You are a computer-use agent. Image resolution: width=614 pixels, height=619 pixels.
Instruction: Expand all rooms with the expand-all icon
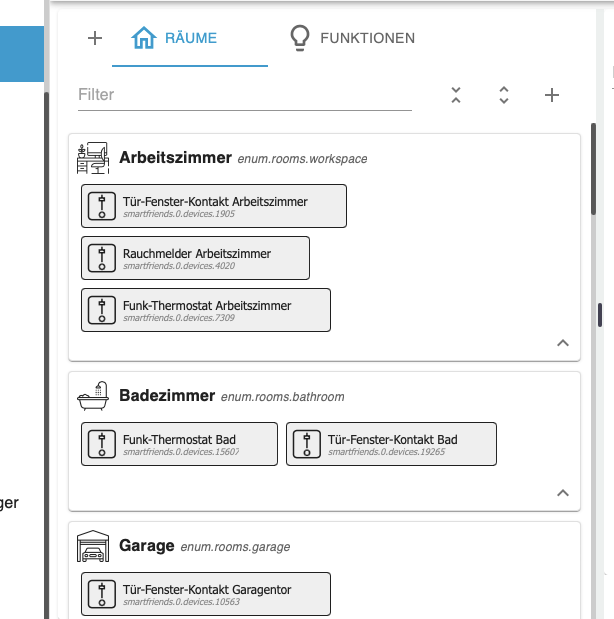pyautogui.click(x=504, y=95)
